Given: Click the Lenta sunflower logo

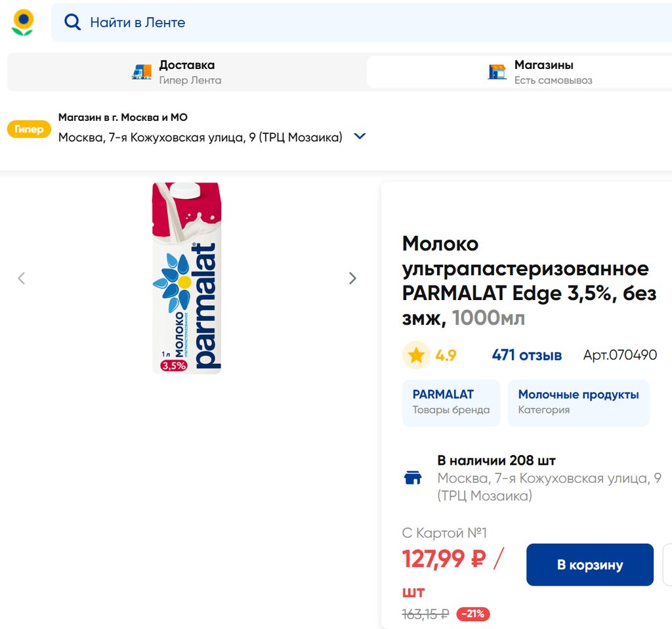Looking at the screenshot, I should tap(22, 22).
